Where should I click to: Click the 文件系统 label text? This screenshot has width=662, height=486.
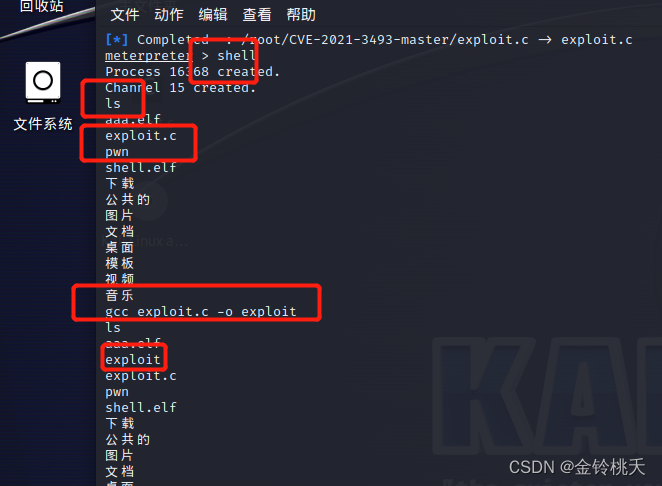click(43, 124)
